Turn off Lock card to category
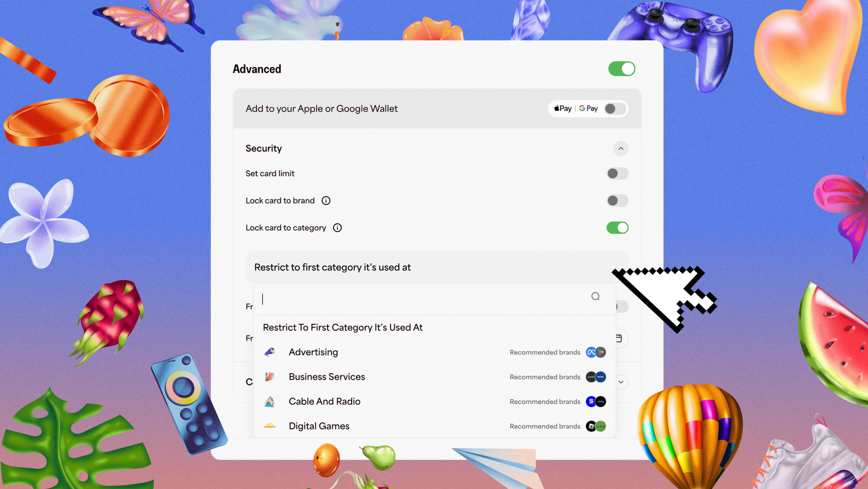 [617, 228]
